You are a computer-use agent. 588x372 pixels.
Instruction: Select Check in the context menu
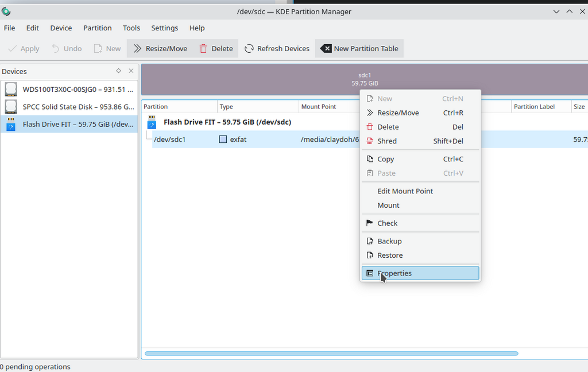[387, 223]
